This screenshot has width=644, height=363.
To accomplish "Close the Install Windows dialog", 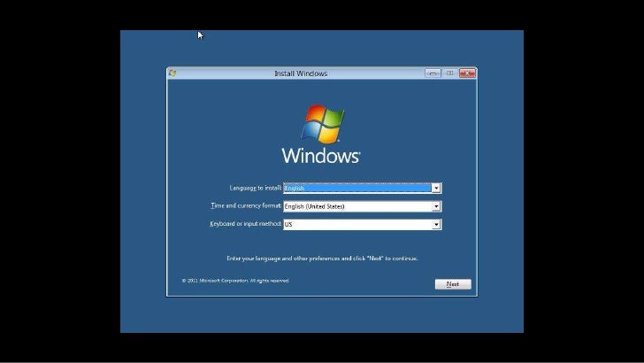I will pyautogui.click(x=467, y=73).
